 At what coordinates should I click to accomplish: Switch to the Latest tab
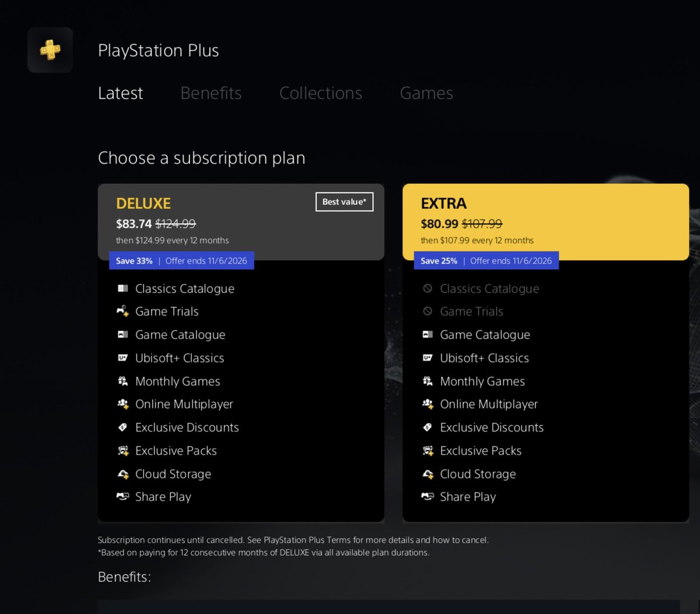120,93
